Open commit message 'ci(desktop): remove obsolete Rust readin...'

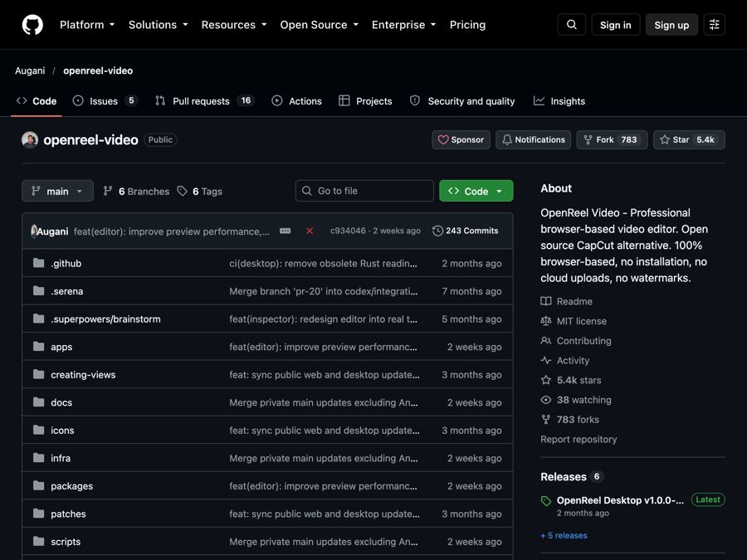[323, 263]
